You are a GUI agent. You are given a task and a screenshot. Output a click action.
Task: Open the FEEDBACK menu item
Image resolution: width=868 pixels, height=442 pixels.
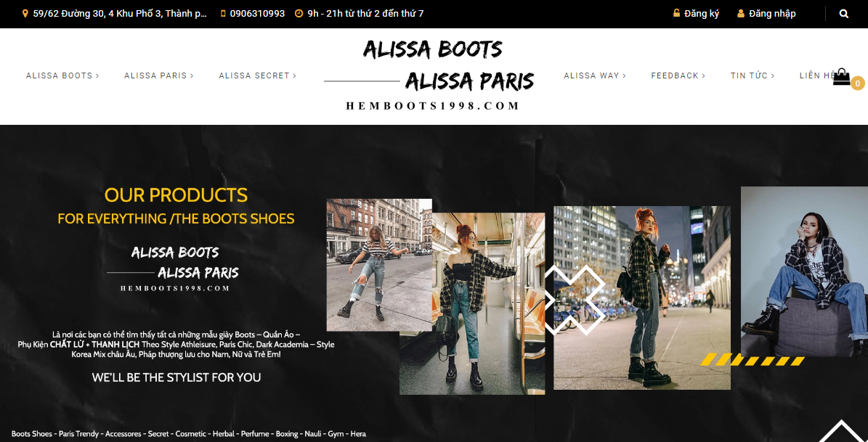tap(678, 75)
